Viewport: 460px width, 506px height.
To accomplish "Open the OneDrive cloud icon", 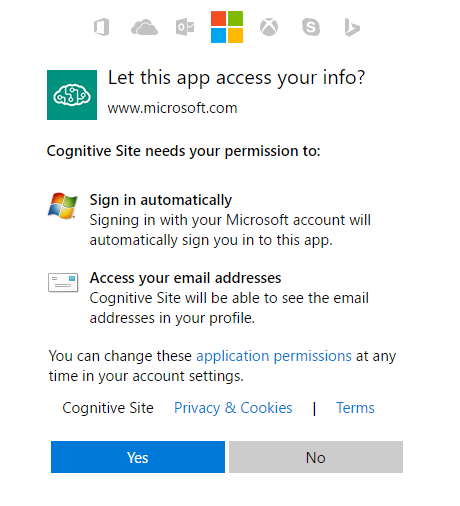I will (x=144, y=27).
